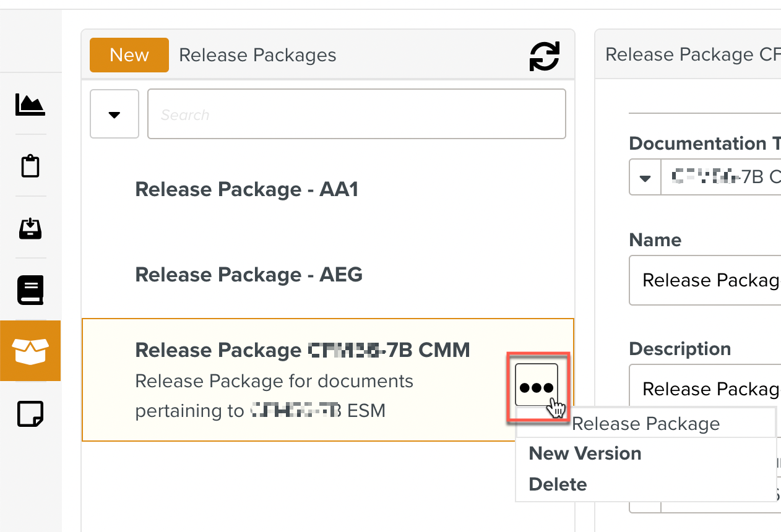Expand the dropdown beside the Search field
Screen dimensions: 781x532
[114, 114]
